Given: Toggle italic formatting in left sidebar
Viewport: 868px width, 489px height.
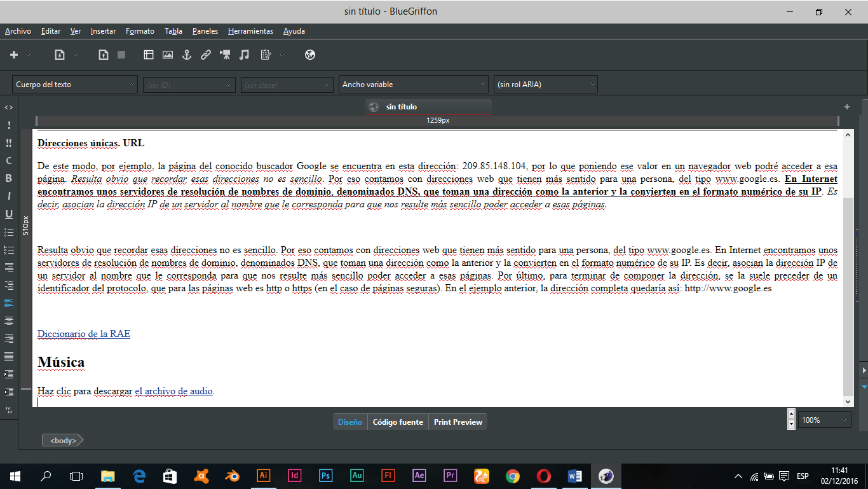Looking at the screenshot, I should click(x=9, y=196).
